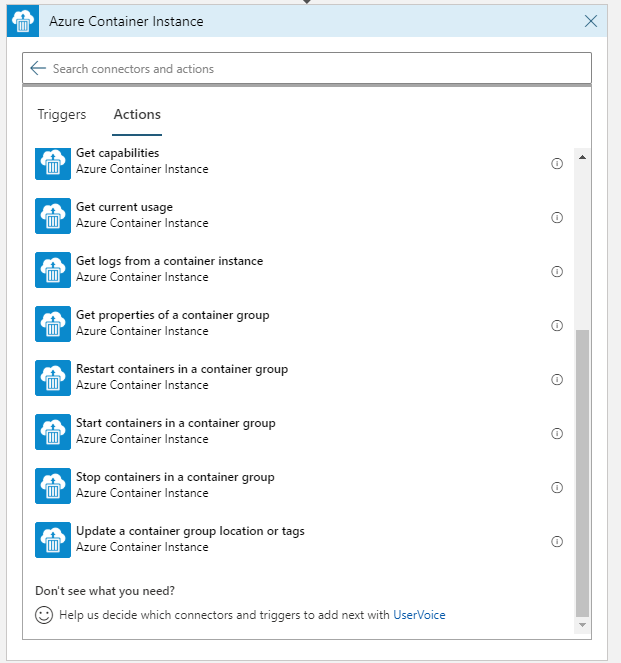Open info for Restart containers in a container group
The image size is (621, 663).
click(x=557, y=380)
